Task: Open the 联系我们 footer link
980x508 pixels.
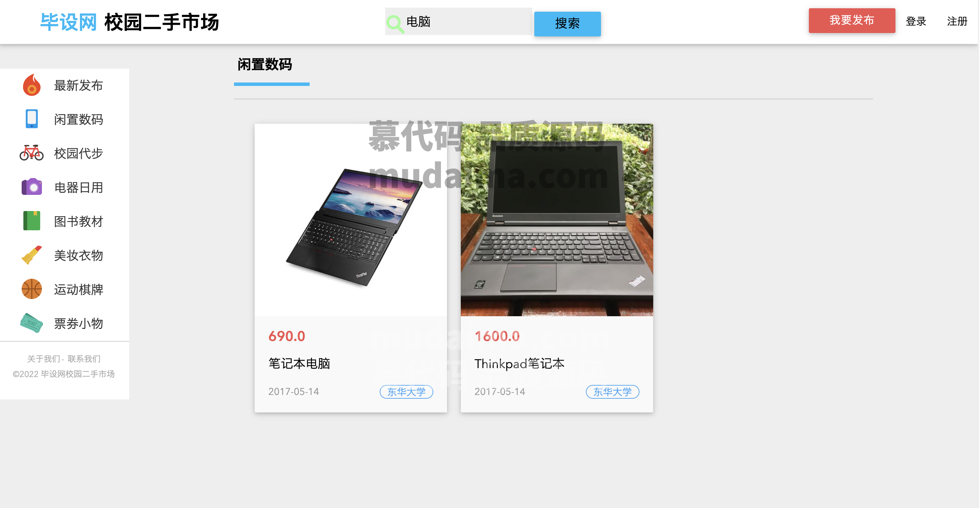Action: coord(84,358)
